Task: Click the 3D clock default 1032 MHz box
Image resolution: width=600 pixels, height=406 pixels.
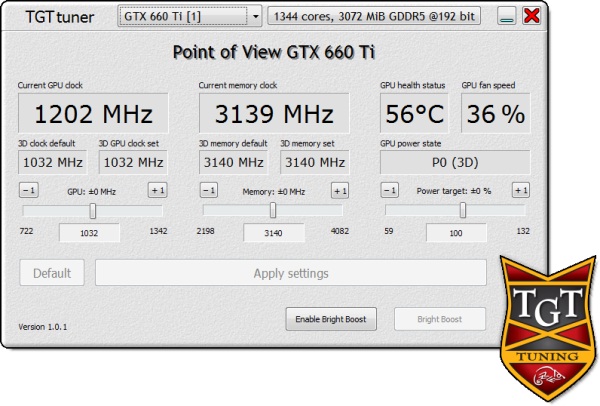Action: [x=52, y=162]
